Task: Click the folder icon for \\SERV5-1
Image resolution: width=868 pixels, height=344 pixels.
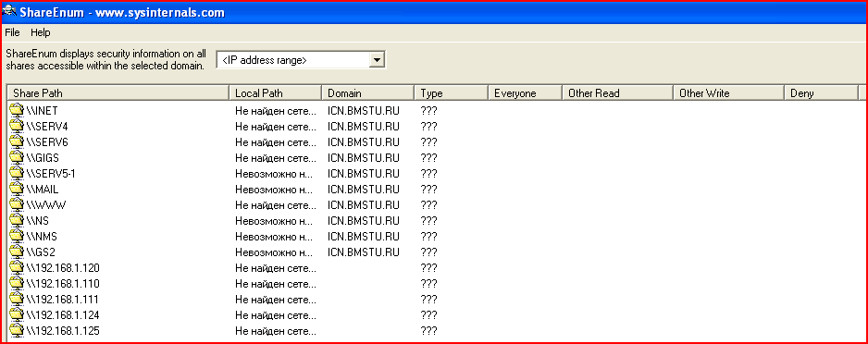Action: click(x=18, y=173)
